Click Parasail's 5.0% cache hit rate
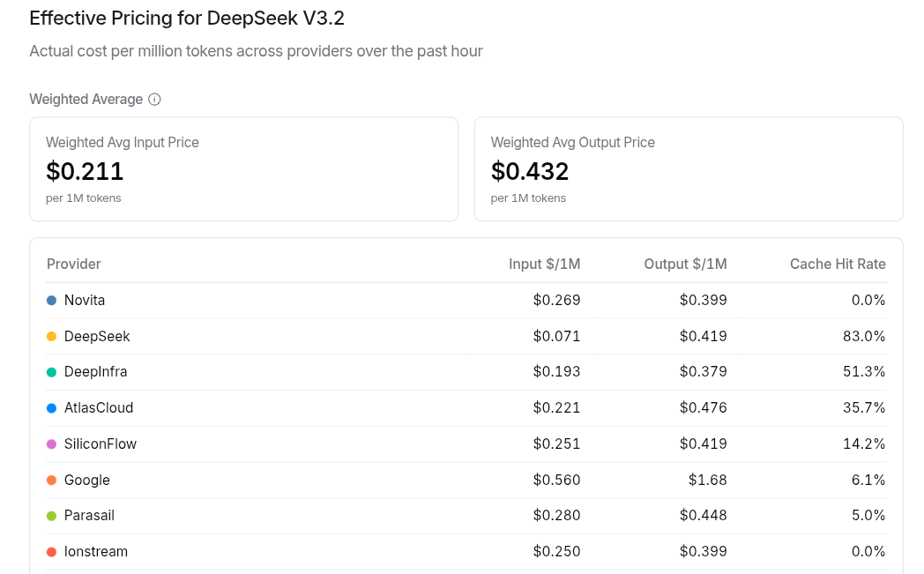This screenshot has width=924, height=574. (x=868, y=516)
